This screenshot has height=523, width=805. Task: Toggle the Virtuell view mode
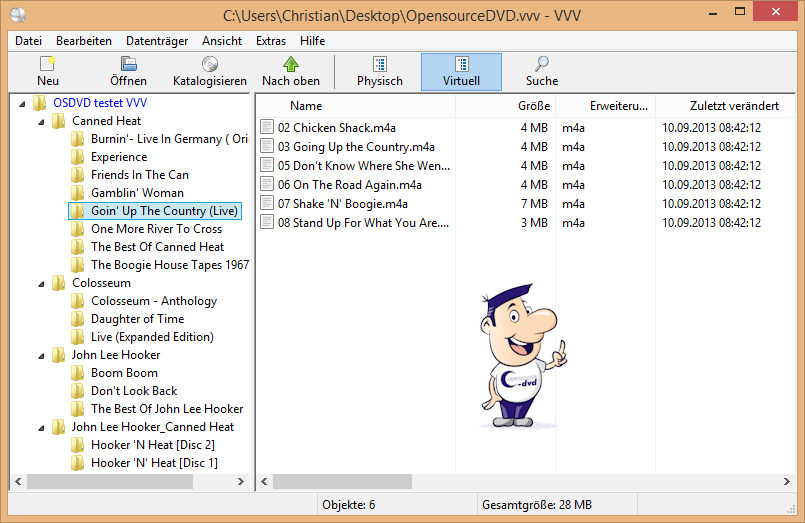461,72
